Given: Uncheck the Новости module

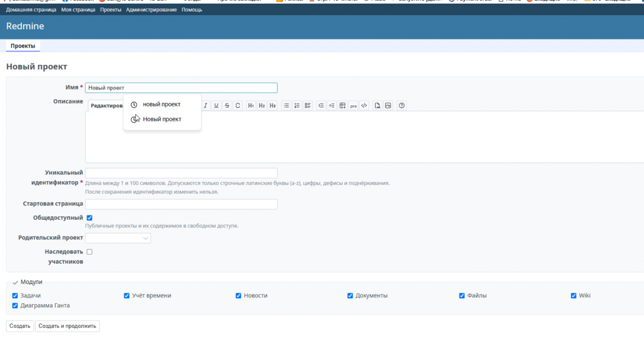Looking at the screenshot, I should coord(238,295).
